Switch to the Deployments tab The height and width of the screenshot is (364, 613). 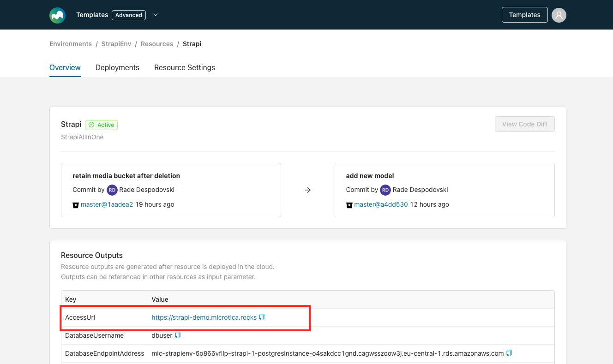[117, 67]
